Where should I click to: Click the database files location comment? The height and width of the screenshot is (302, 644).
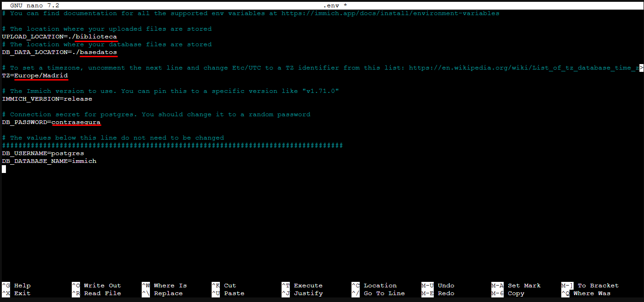(x=106, y=44)
